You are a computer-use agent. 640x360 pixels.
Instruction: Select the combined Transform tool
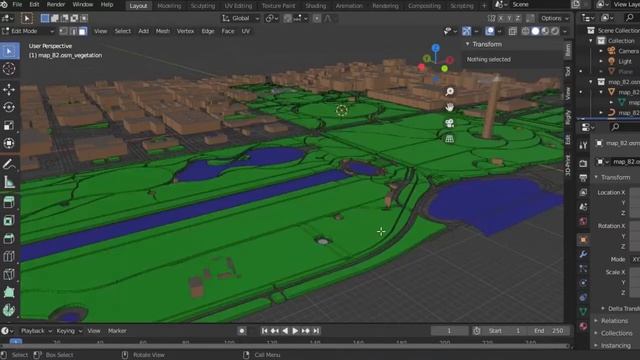pos(9,143)
